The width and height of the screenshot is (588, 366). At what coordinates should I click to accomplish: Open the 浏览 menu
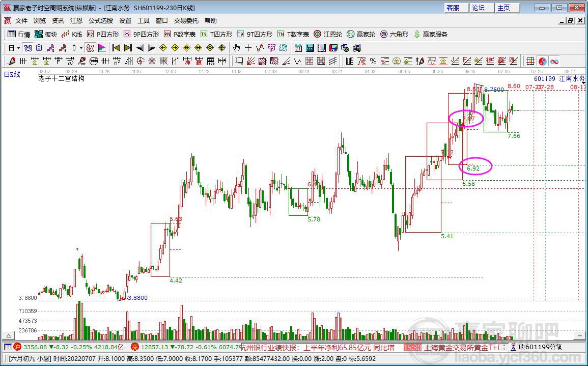pyautogui.click(x=40, y=21)
